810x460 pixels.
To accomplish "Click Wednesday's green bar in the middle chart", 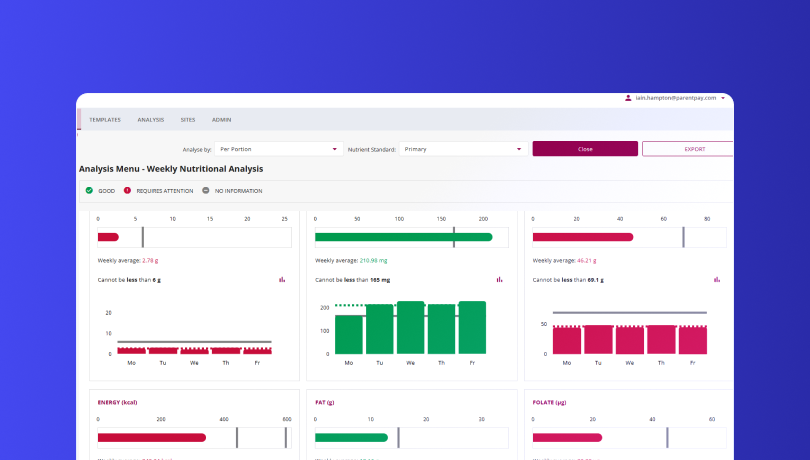I will click(x=411, y=327).
